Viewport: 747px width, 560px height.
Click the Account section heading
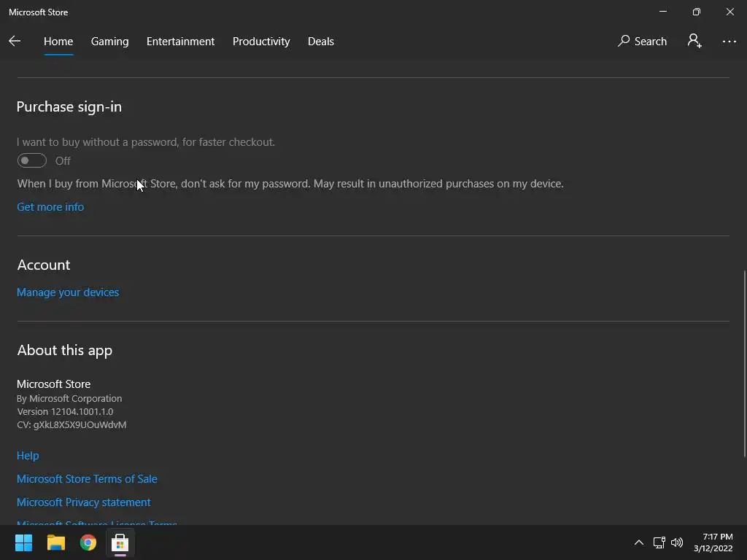click(44, 265)
